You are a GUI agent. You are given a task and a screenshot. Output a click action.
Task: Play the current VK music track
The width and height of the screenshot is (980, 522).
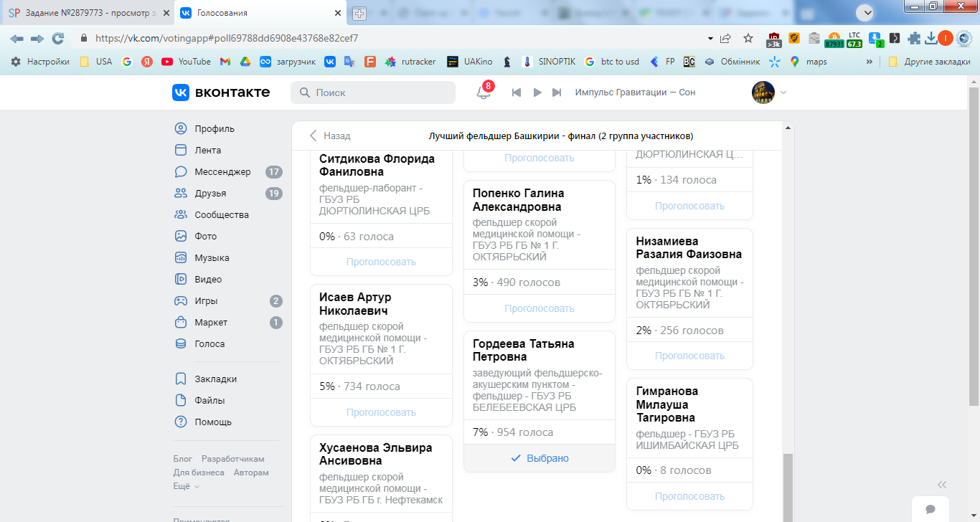pyautogui.click(x=537, y=92)
